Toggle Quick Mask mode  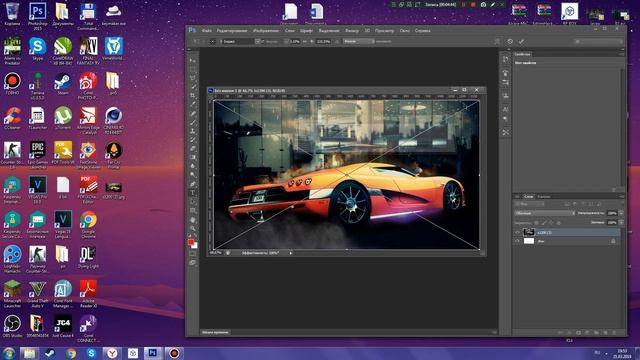tap(193, 254)
